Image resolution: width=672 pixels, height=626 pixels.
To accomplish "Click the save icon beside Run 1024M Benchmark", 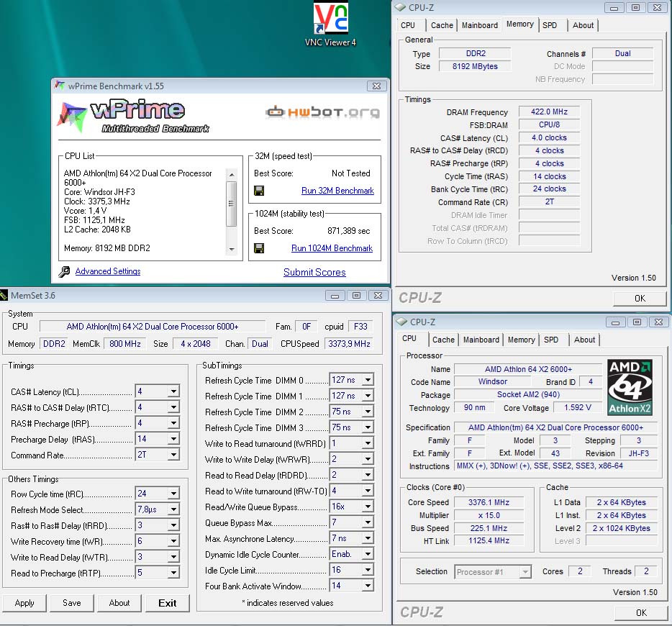I will [x=259, y=248].
